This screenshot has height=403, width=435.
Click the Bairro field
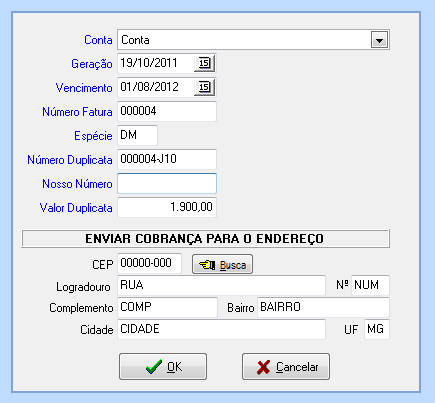323,307
